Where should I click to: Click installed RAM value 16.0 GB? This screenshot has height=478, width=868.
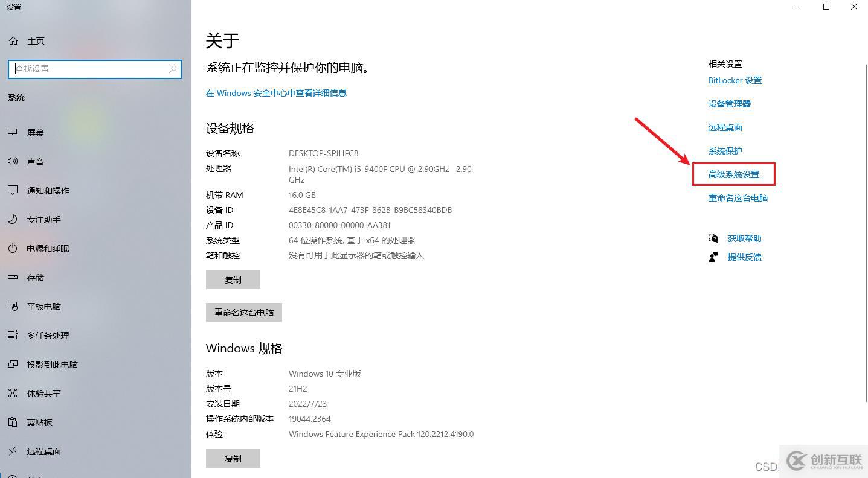[x=302, y=195]
